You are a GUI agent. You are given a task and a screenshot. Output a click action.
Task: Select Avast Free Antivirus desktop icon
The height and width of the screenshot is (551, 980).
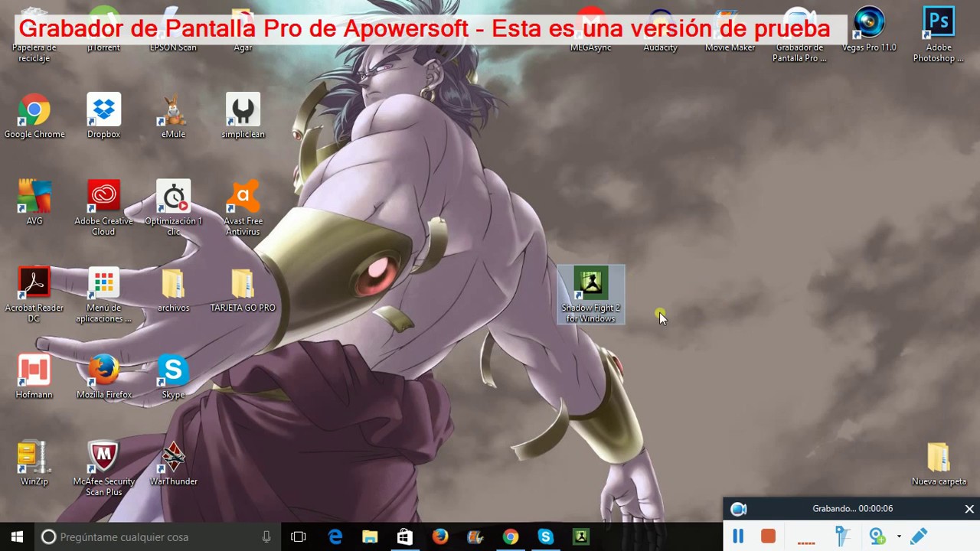coord(243,208)
